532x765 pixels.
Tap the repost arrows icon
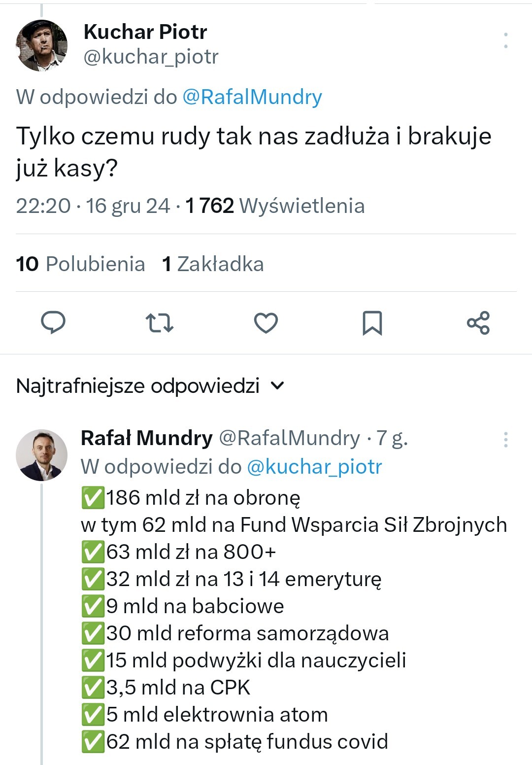160,323
